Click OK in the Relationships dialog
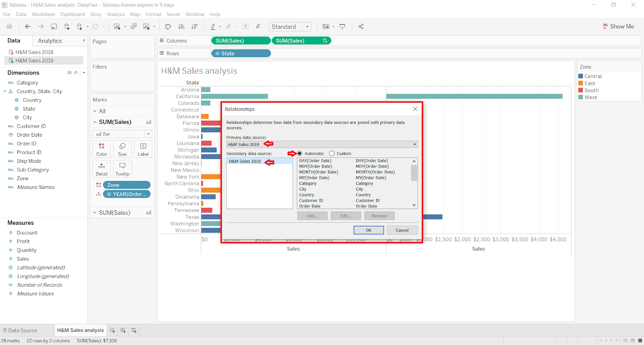Screen dimensions: 644x345 [369, 230]
